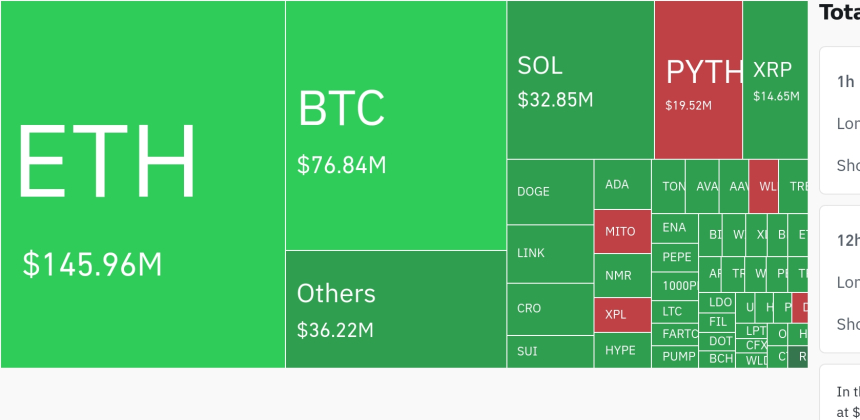This screenshot has height=420, width=860.
Task: Select the red PYTH tile
Action: 698,80
